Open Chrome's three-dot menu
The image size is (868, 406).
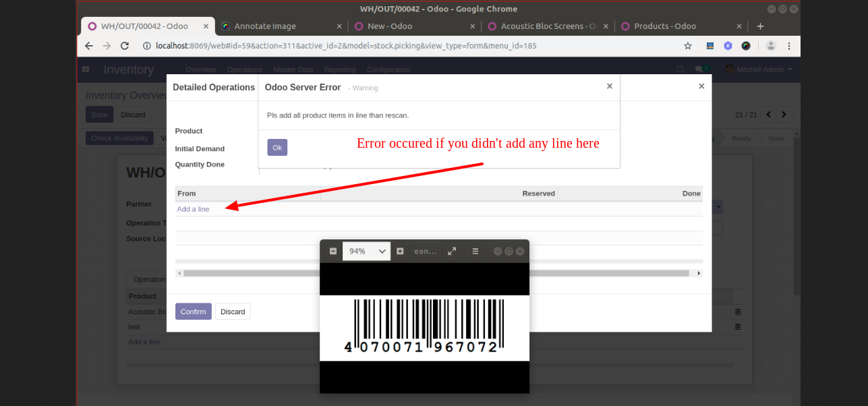[x=789, y=46]
